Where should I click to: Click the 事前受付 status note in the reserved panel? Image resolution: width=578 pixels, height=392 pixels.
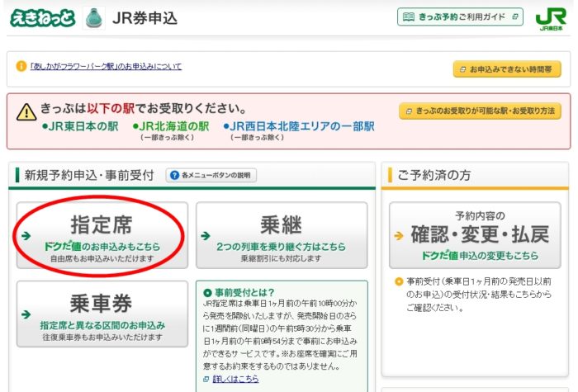click(479, 295)
